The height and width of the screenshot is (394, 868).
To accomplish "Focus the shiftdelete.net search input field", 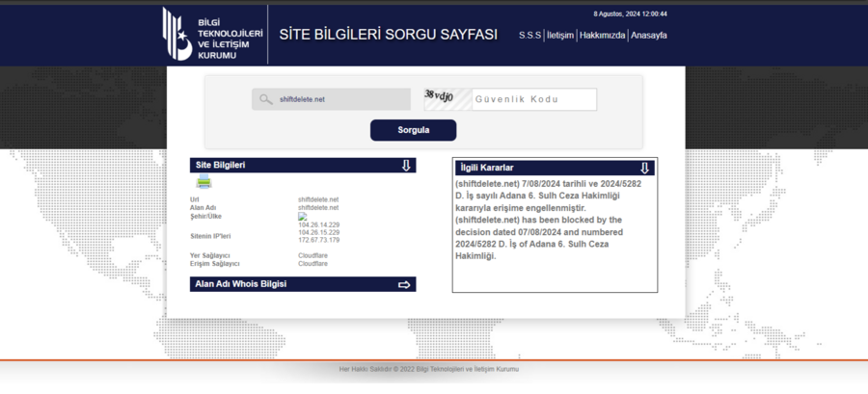I will point(332,99).
